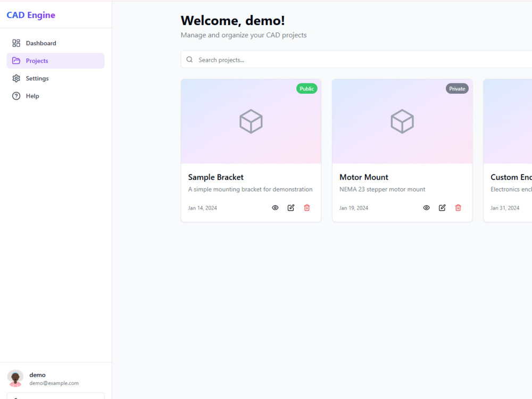Open the Custom Enclosure project title

[511, 177]
